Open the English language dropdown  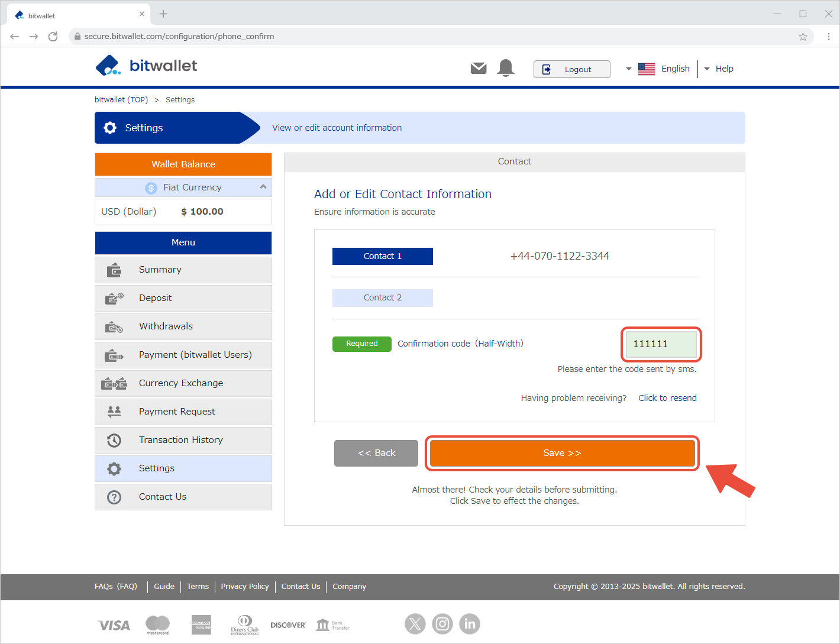[x=658, y=69]
